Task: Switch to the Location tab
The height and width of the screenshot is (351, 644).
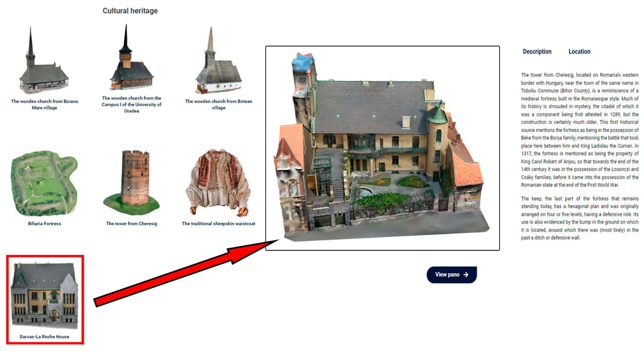Action: 579,52
